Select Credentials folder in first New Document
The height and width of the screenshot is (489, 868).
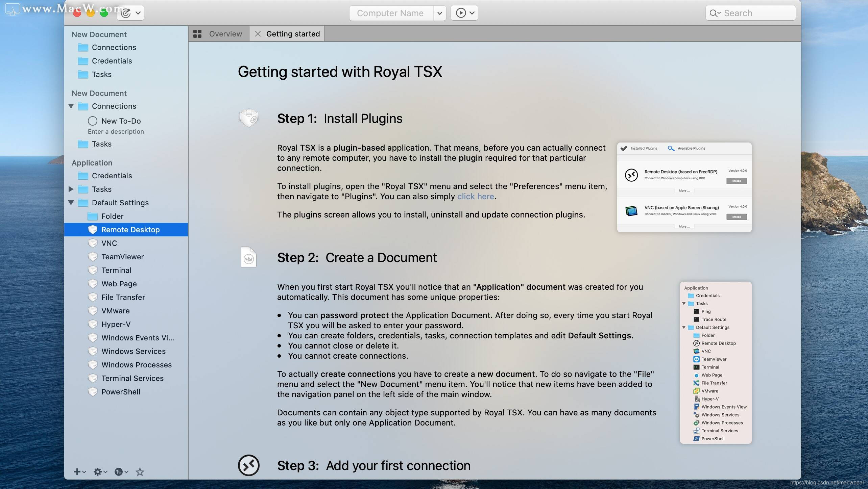(x=126, y=61)
